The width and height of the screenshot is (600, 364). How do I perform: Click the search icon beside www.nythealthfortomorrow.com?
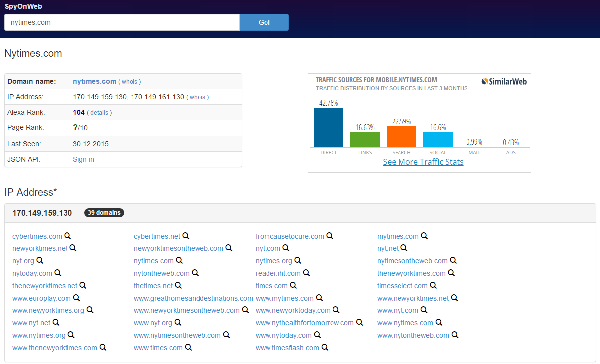359,323
